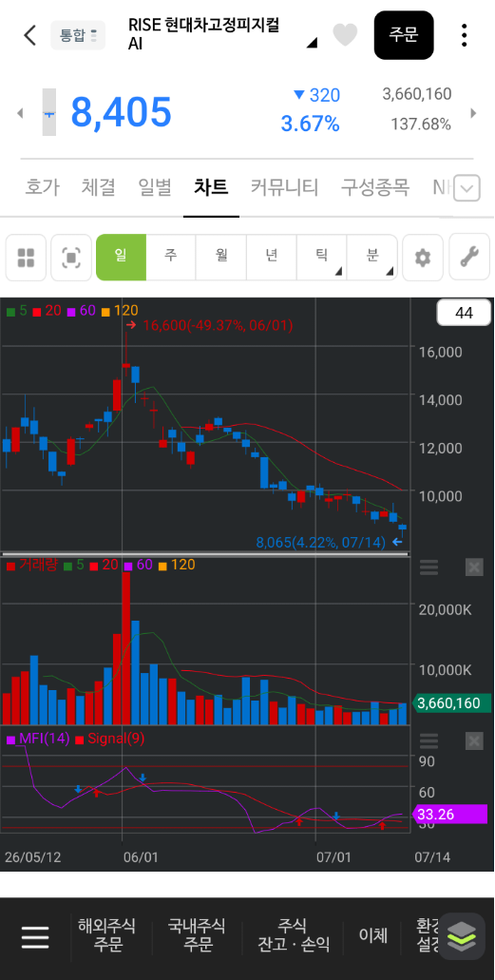Open the wrench chart tools icon

[469, 258]
